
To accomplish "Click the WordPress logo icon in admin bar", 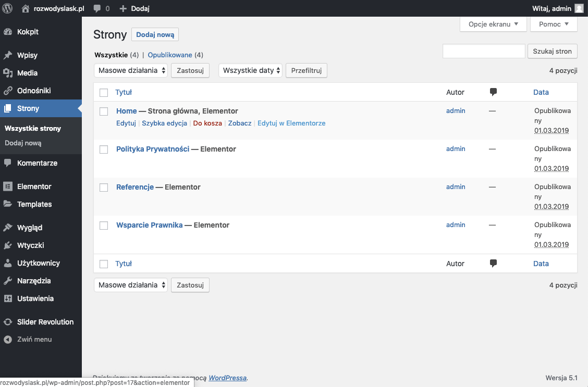I will (7, 8).
